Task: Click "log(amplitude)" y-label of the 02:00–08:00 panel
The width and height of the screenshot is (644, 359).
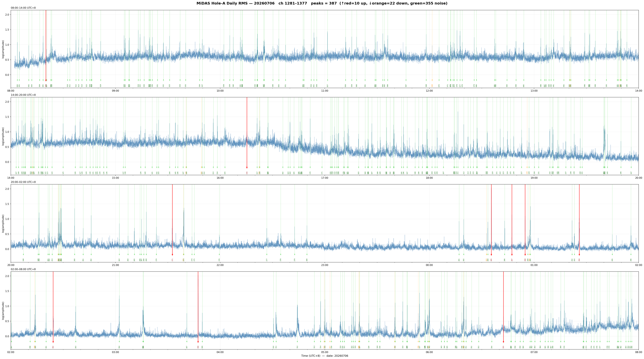Action: coord(3,310)
